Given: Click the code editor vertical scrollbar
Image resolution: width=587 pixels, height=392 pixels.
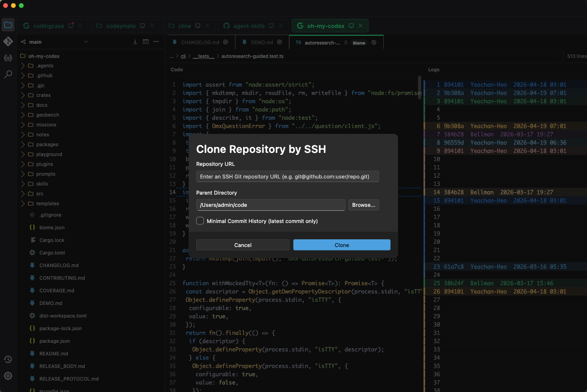Looking at the screenshot, I should point(420,87).
